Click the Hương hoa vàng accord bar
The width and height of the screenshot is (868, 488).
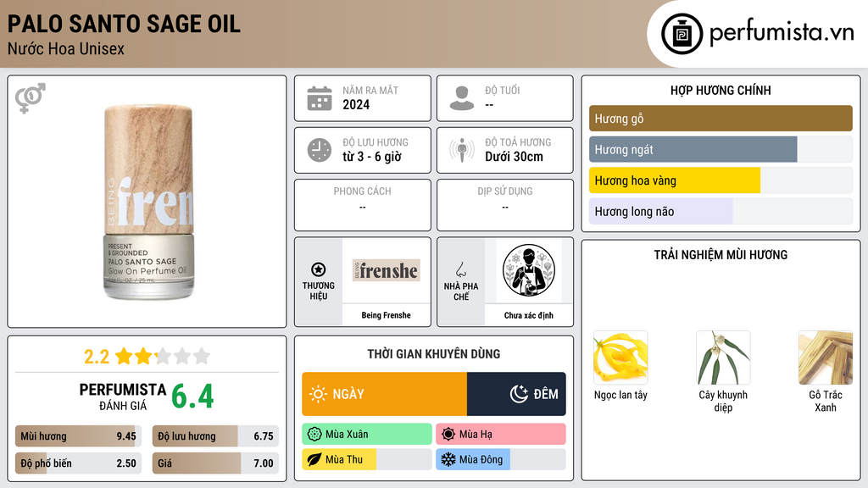click(x=721, y=180)
